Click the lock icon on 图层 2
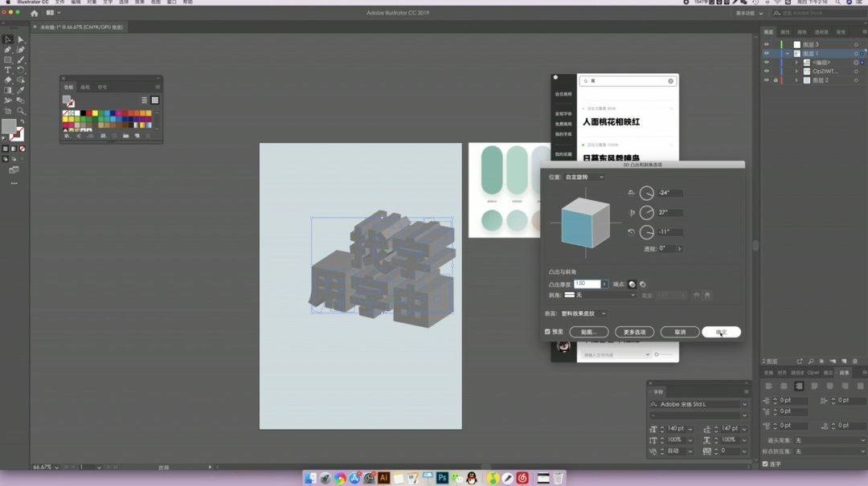The width and height of the screenshot is (868, 486). [776, 80]
